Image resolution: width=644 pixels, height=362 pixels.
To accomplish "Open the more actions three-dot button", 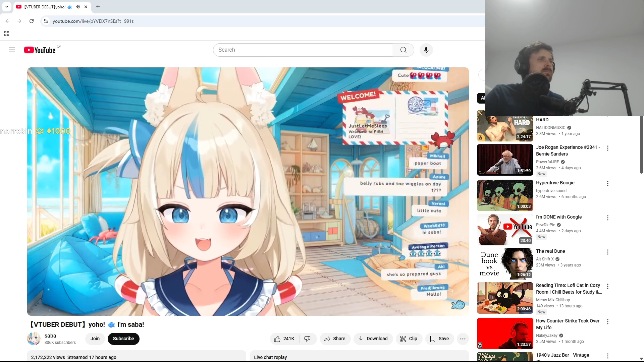I will tap(463, 339).
